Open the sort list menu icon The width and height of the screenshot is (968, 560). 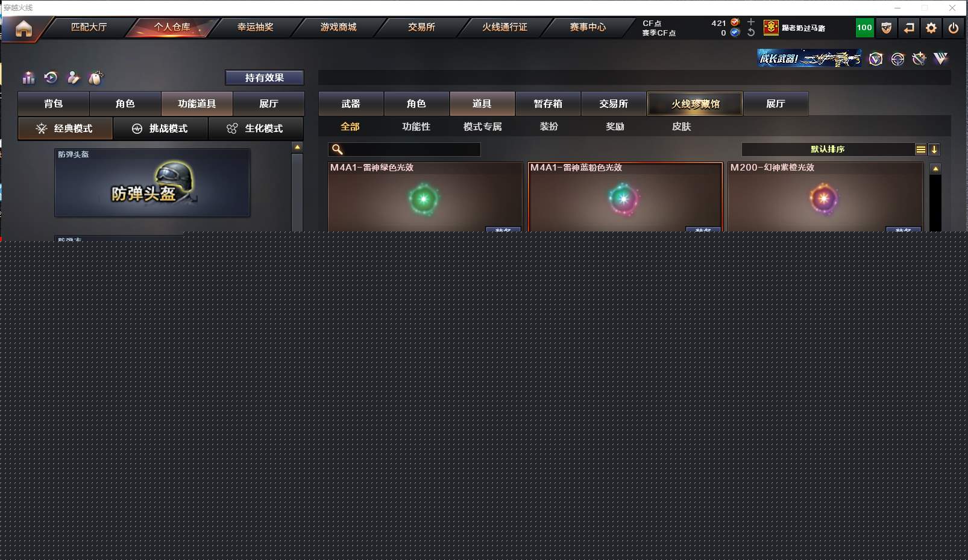921,149
